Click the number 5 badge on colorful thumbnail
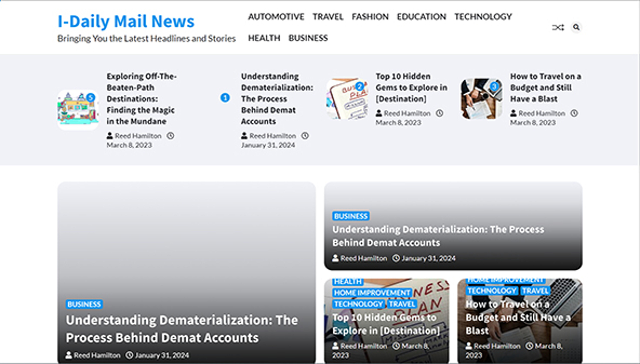The width and height of the screenshot is (640, 364). click(x=90, y=98)
